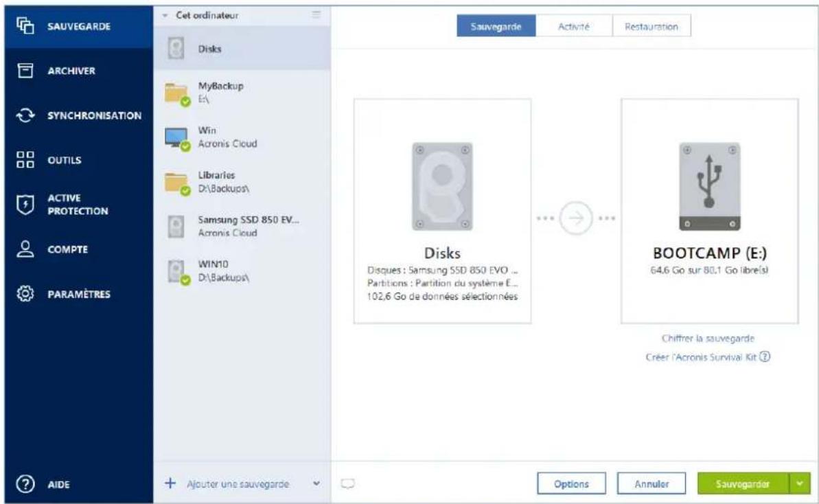Click the Chiffrer la sauvegarde link
Viewport: 819px width, 504px height.
[x=708, y=338]
